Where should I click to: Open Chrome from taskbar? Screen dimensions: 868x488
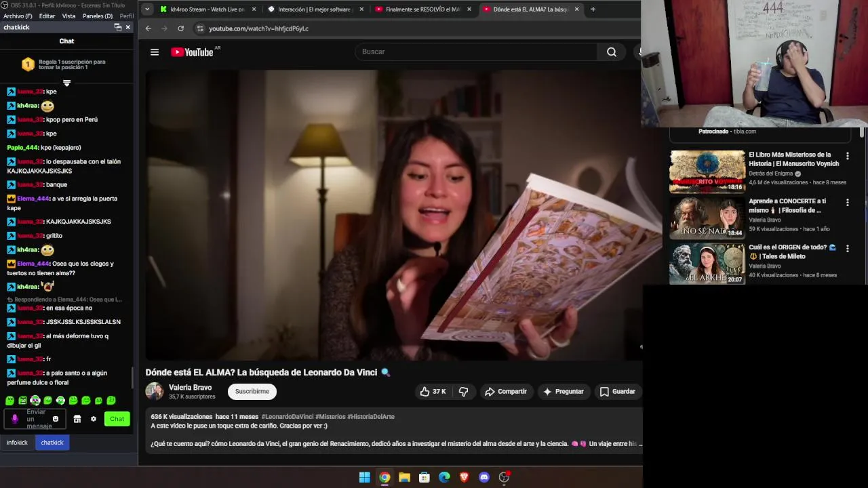click(x=384, y=477)
